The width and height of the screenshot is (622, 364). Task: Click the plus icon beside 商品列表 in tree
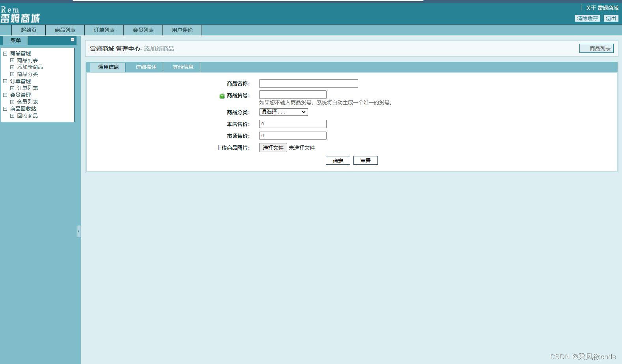[12, 60]
